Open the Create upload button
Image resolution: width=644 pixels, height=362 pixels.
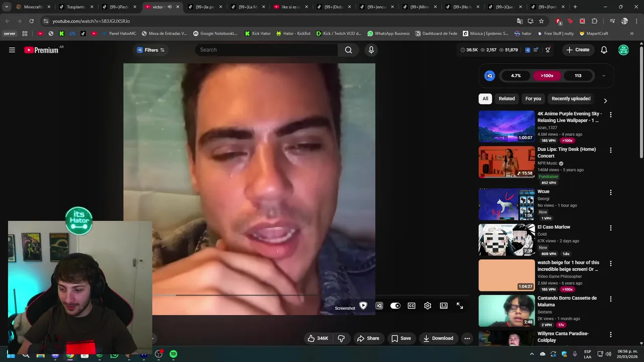[578, 50]
